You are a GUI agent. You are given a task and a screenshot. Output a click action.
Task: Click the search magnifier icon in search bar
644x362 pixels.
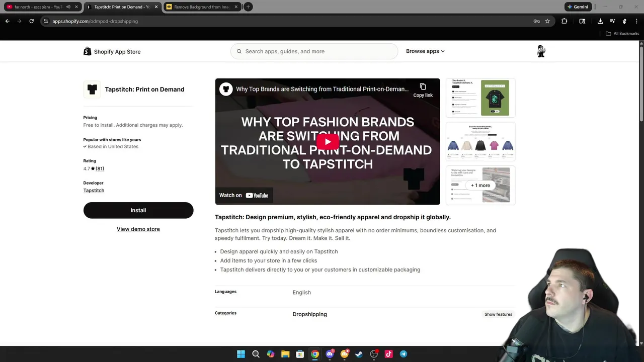point(239,51)
